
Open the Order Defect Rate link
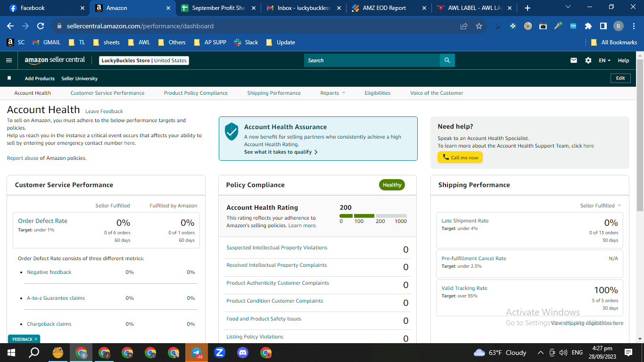pos(42,221)
